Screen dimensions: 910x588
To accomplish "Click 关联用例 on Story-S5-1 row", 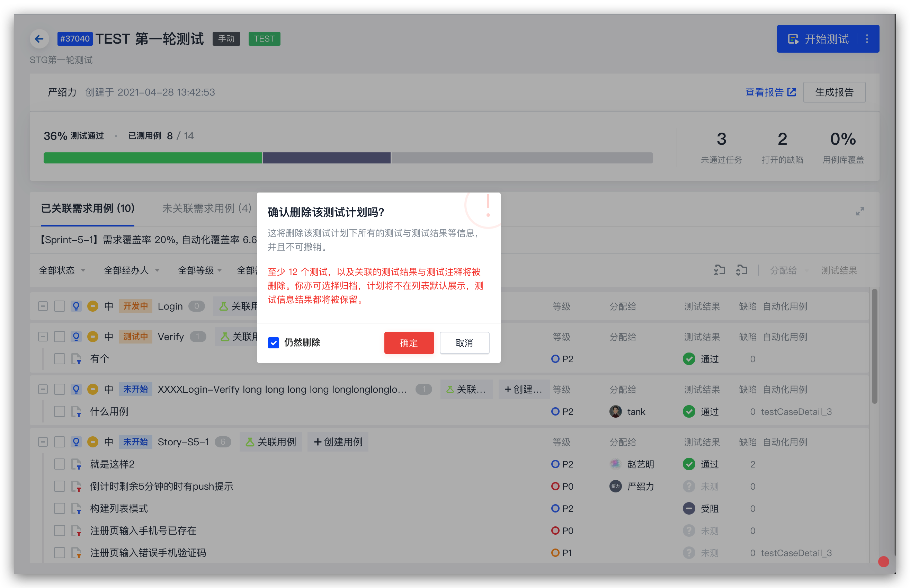I will click(x=271, y=442).
